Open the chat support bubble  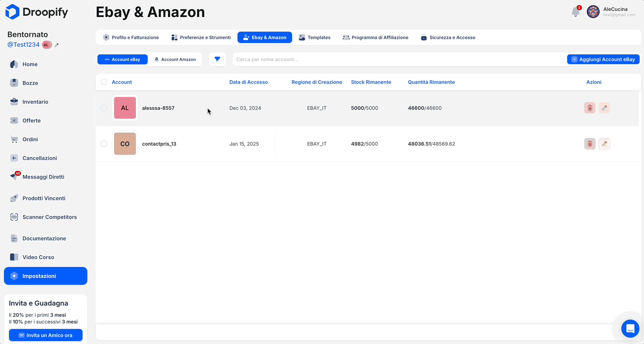[630, 329]
